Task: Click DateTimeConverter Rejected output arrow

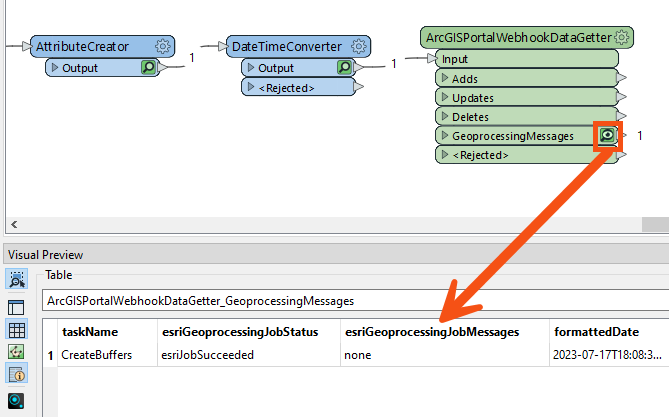Action: 359,87
